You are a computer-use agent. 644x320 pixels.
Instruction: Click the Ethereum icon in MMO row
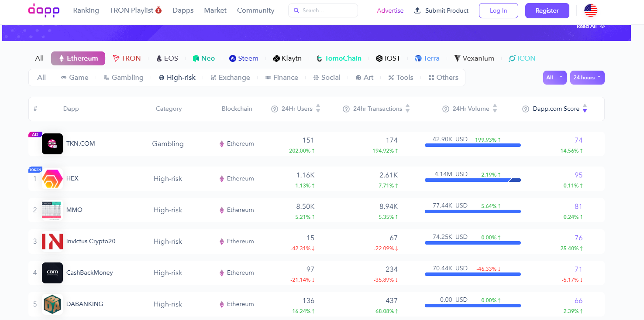(221, 210)
